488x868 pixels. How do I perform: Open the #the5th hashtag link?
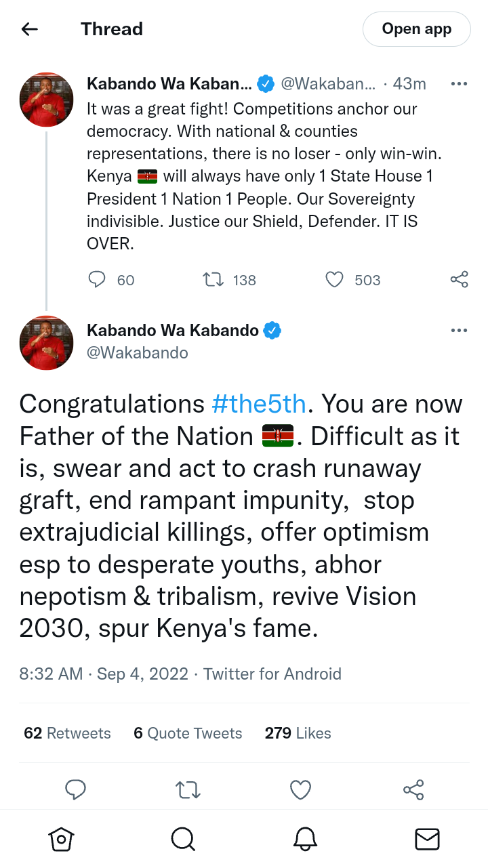point(259,404)
